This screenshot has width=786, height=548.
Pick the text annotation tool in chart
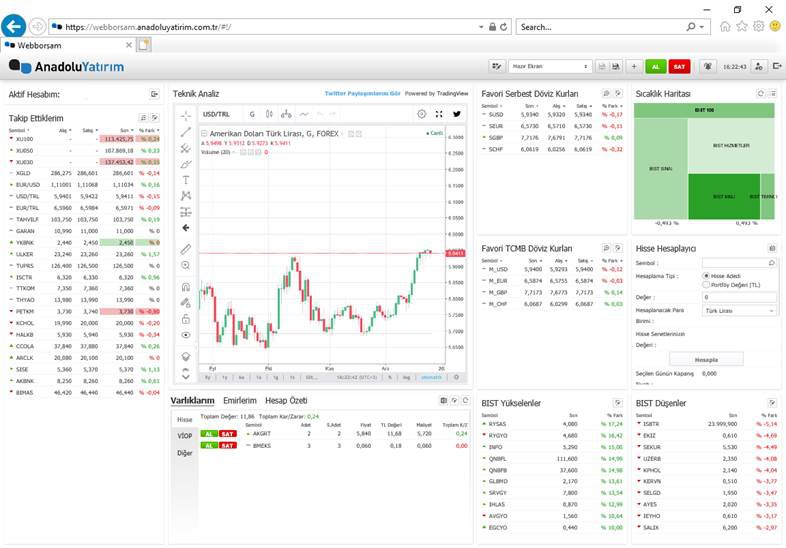[186, 179]
